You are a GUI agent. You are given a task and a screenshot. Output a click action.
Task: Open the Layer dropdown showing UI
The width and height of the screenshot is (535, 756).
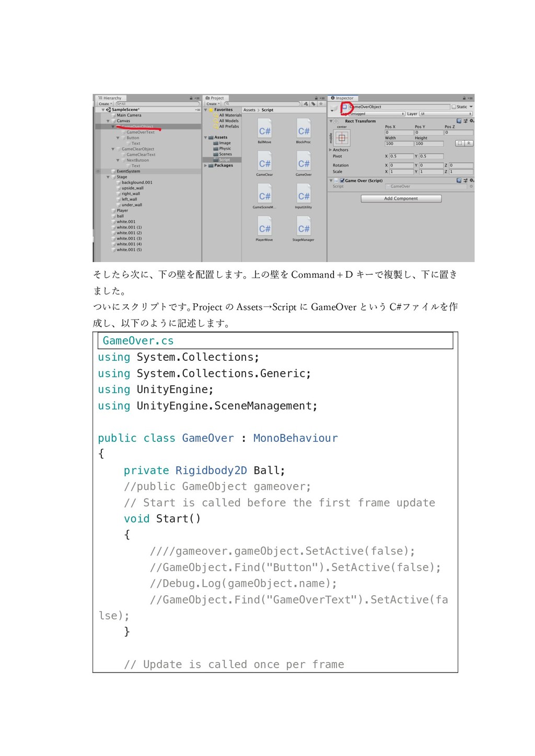[x=446, y=113]
